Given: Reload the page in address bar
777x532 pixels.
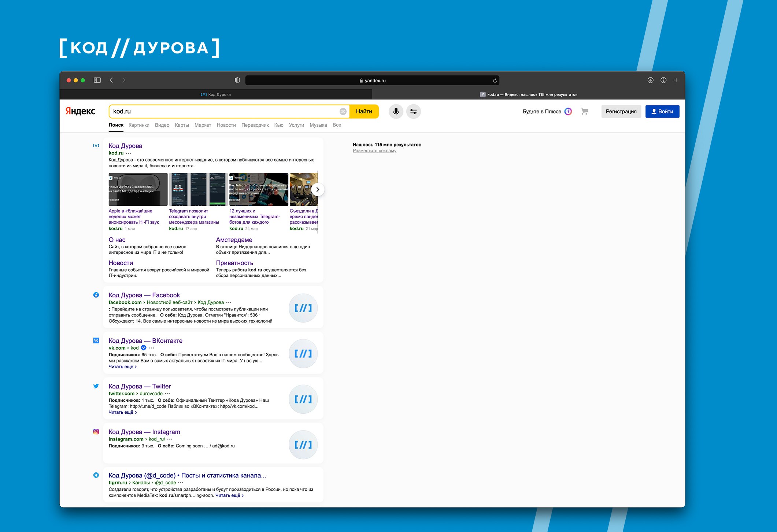Looking at the screenshot, I should 495,81.
